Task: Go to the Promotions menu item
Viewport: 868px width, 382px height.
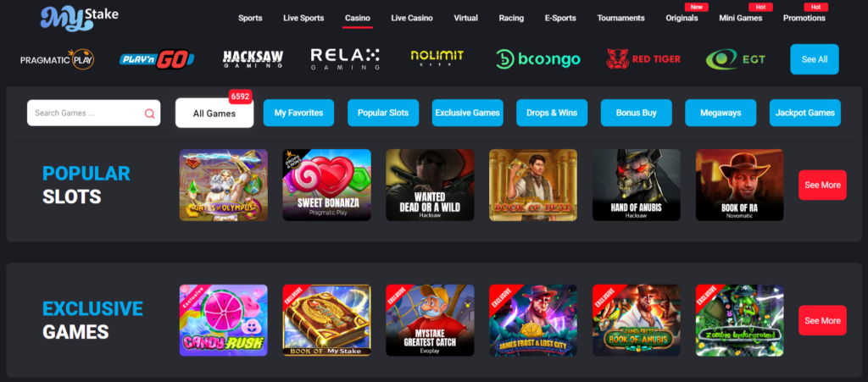Action: click(x=804, y=19)
